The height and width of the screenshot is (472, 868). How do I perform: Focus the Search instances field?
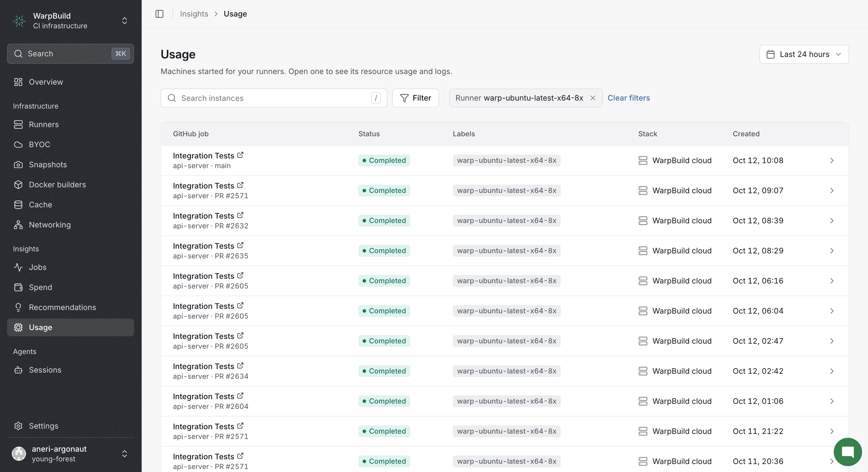274,98
